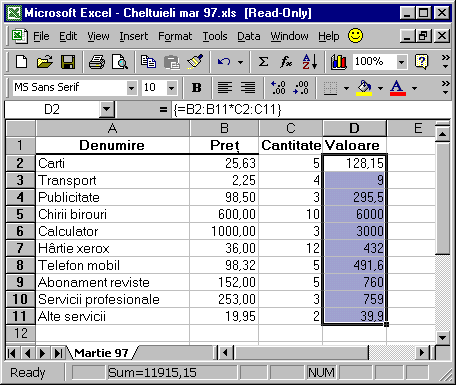Open the File menu
The width and height of the screenshot is (456, 385).
point(41,36)
